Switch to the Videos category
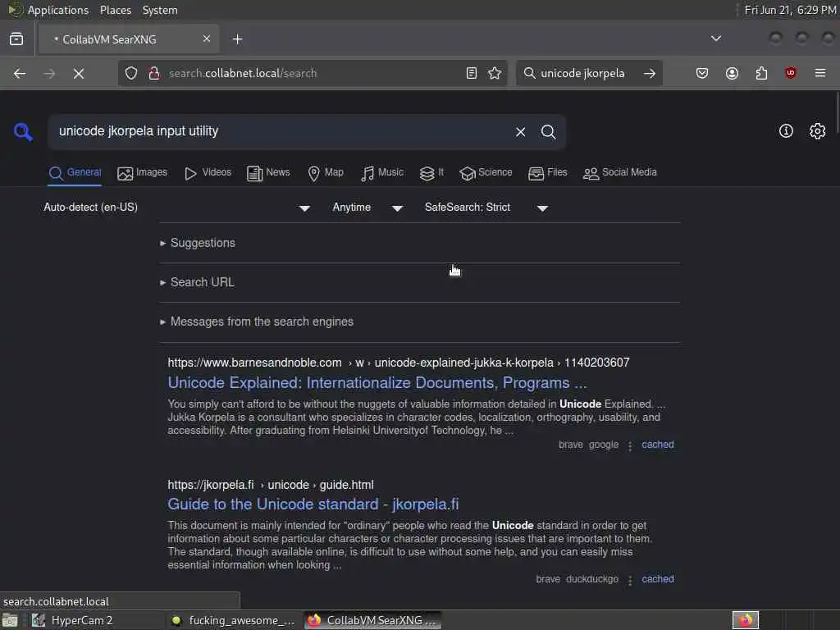This screenshot has width=840, height=630. click(208, 173)
